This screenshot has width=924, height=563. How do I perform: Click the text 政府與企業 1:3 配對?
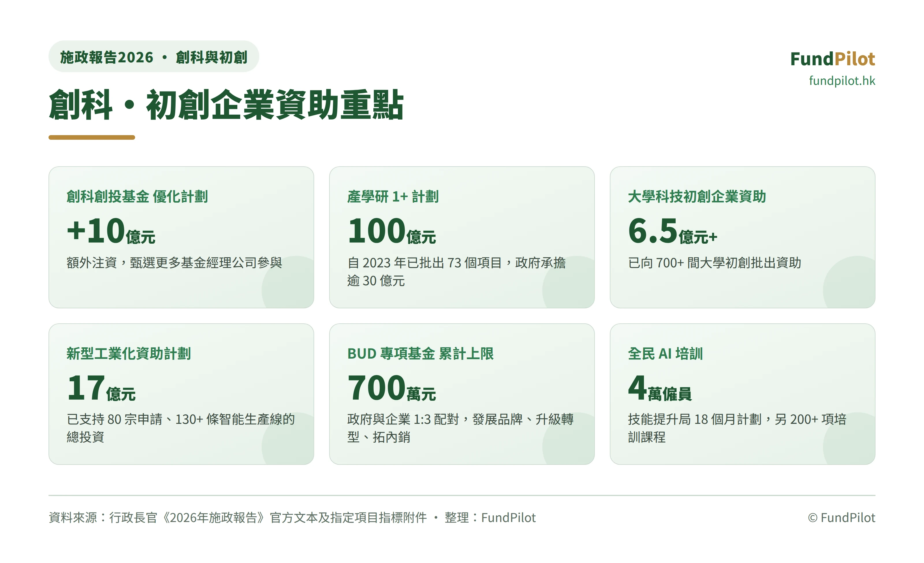click(403, 419)
